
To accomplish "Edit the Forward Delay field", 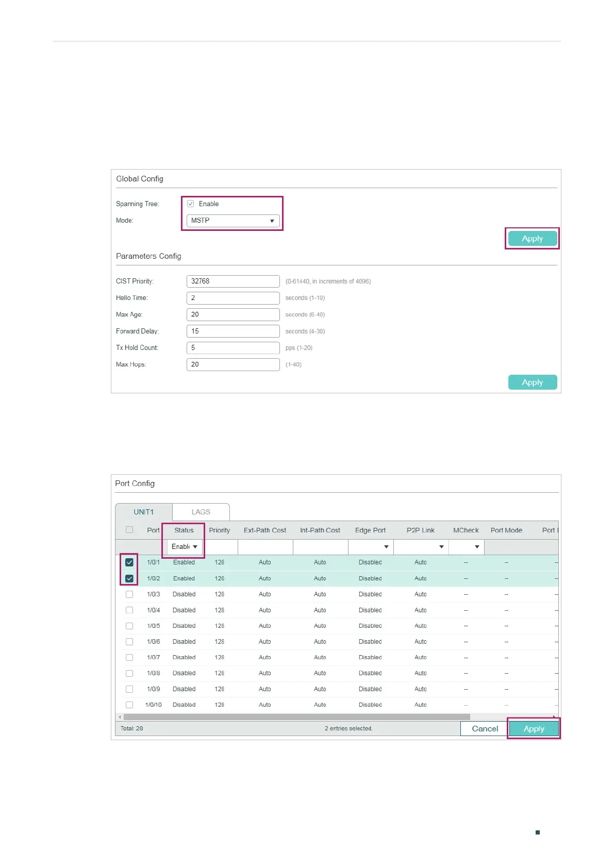I will tap(233, 331).
